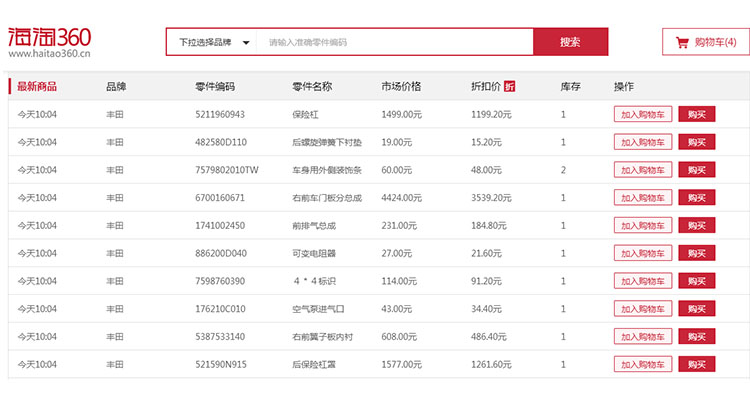Select part code 6700160671
The image size is (750, 398).
point(220,198)
